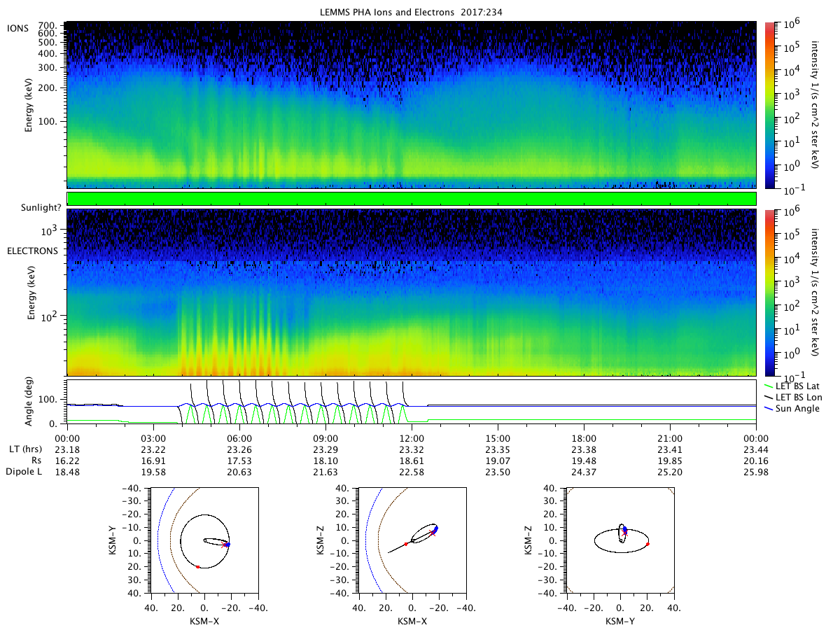Click the Rs value 18.61
Image resolution: width=840 pixels, height=630 pixels.
point(412,461)
